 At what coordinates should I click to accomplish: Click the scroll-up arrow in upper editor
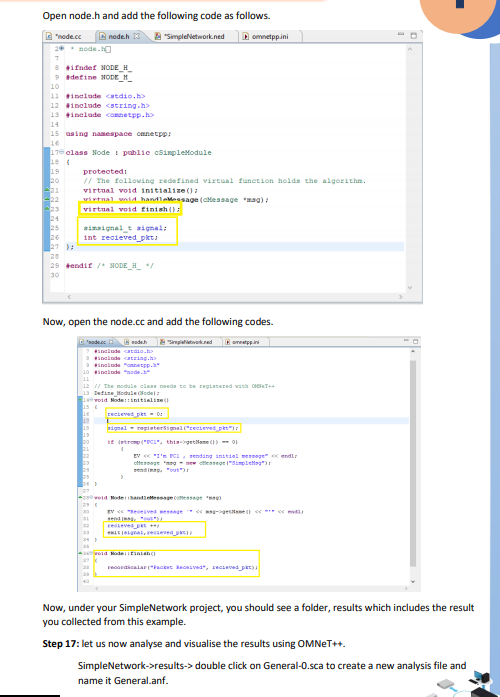coord(410,49)
